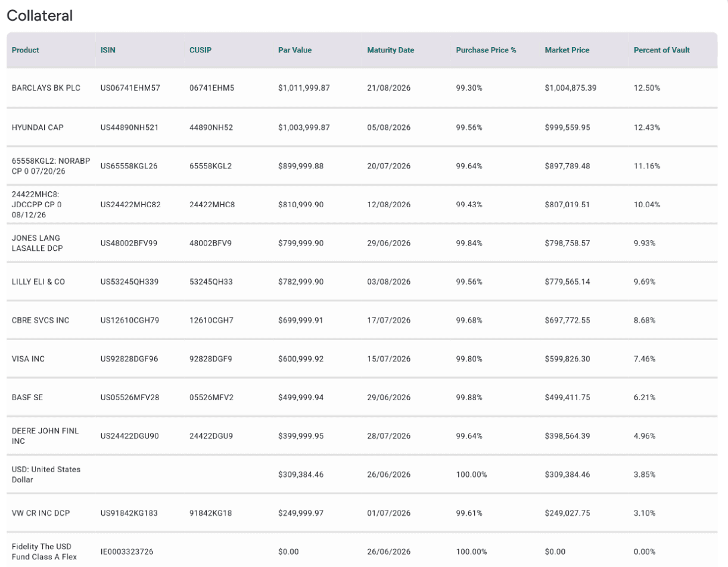Select the LILLY ELI & CO product

coord(39,282)
